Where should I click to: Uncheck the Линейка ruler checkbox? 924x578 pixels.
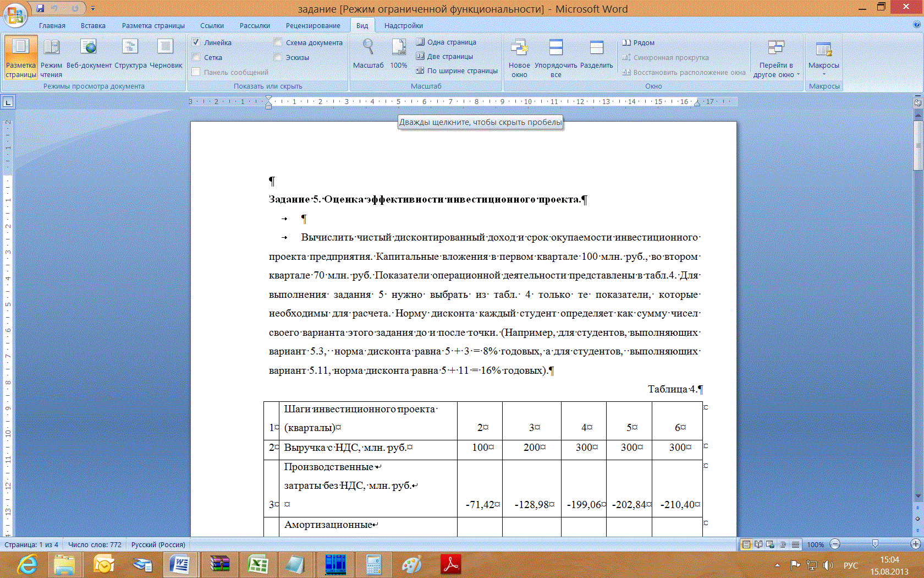[x=196, y=42]
